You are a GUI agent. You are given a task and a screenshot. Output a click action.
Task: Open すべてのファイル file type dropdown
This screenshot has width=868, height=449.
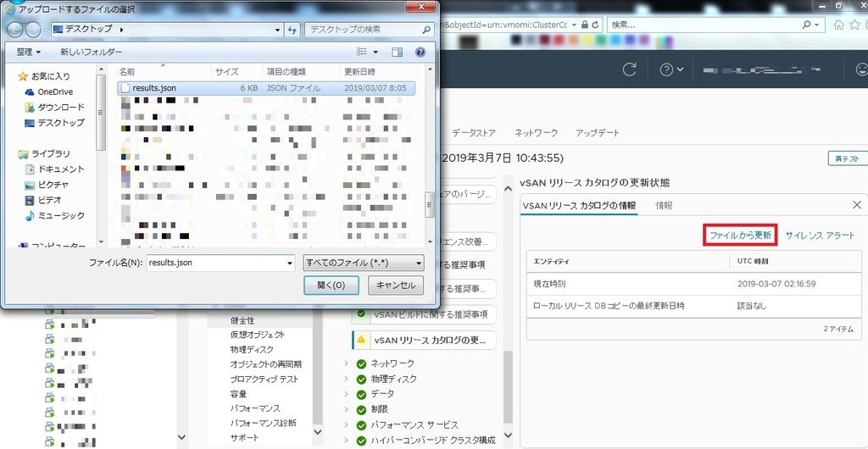[364, 263]
